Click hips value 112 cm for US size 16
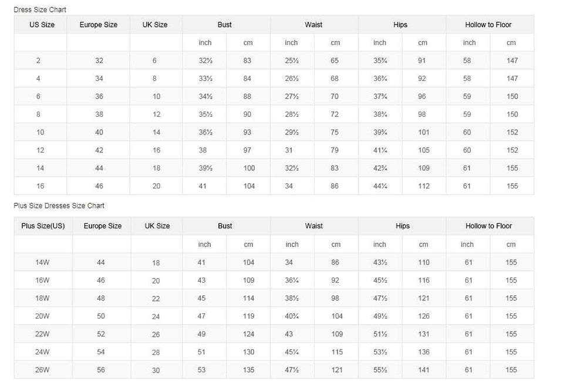Screen dimensions: 587x392 (424, 186)
